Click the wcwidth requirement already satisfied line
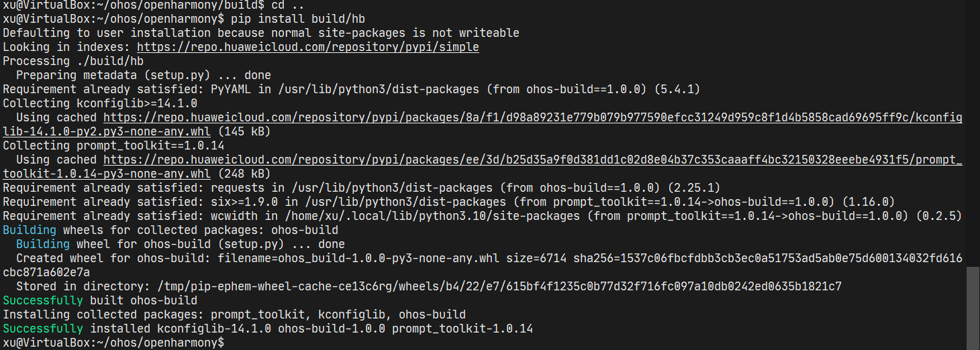Screen dimensions: 980x350 (482, 216)
